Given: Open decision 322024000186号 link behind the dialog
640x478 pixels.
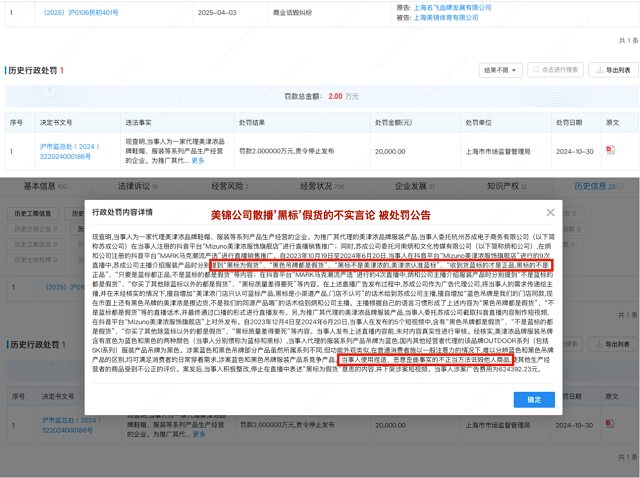Looking at the screenshot, I should (x=71, y=425).
